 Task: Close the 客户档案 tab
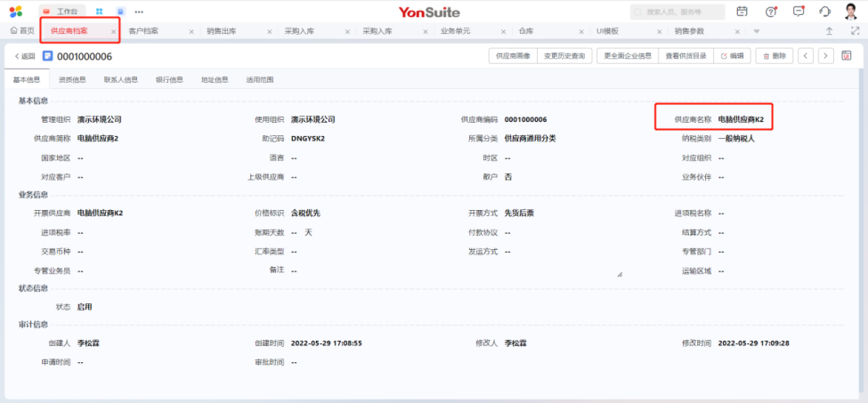[x=191, y=32]
